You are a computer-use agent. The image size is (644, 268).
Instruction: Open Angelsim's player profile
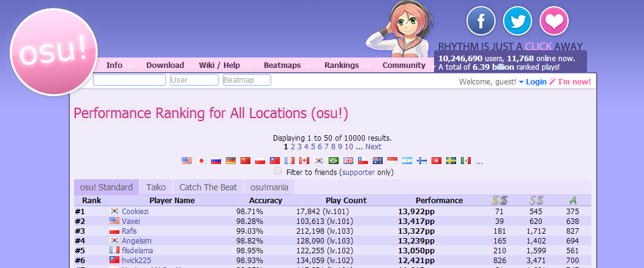click(138, 240)
